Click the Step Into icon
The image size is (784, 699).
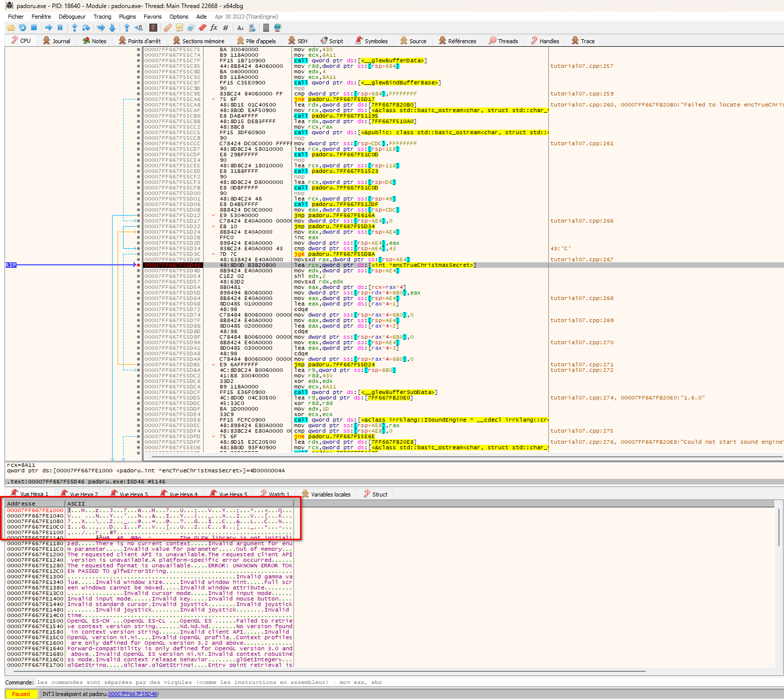[x=74, y=28]
